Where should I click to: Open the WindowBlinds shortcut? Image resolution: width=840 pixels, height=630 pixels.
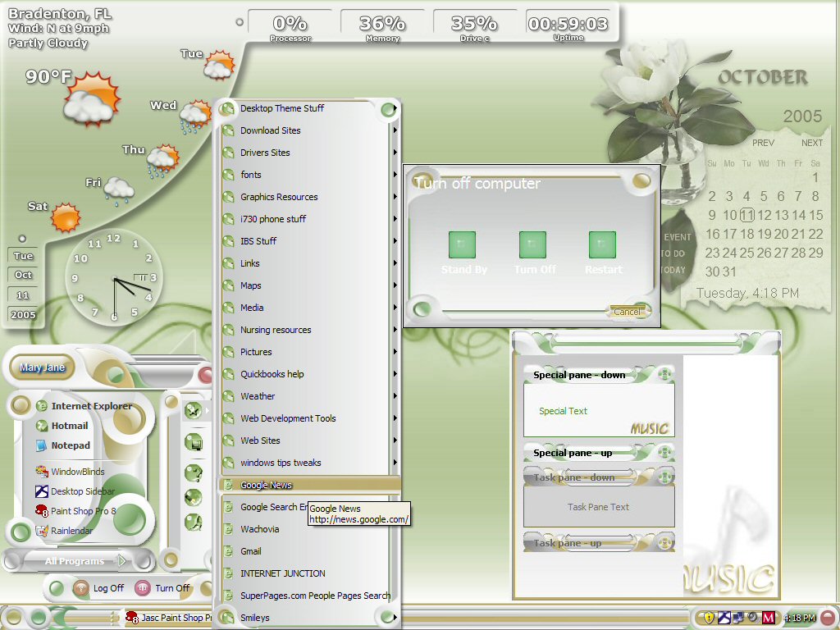pos(70,472)
